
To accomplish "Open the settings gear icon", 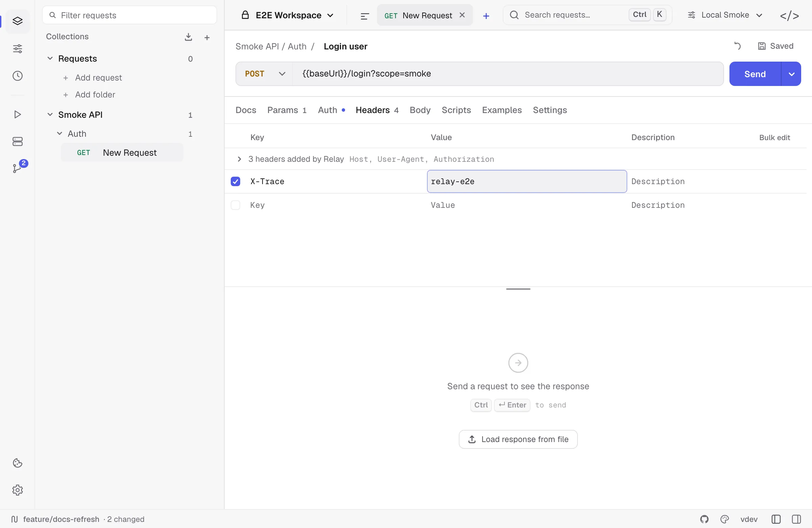I will 17,490.
